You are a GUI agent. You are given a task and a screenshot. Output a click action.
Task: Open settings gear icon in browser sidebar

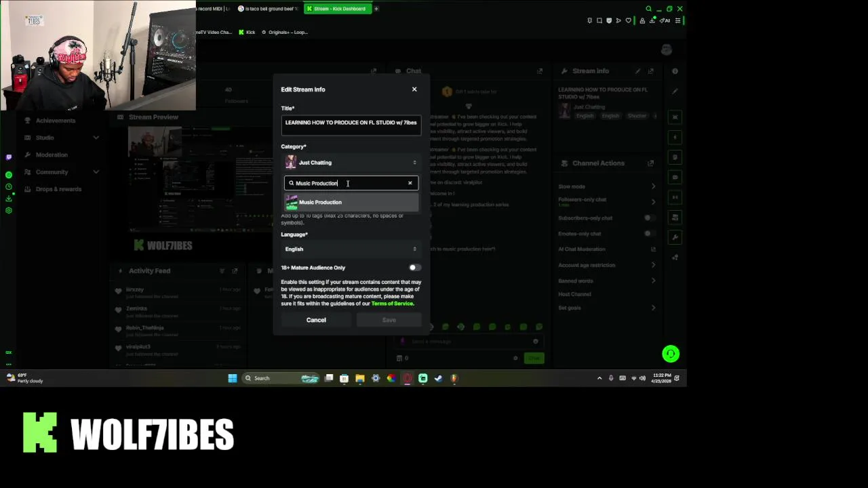coord(8,211)
